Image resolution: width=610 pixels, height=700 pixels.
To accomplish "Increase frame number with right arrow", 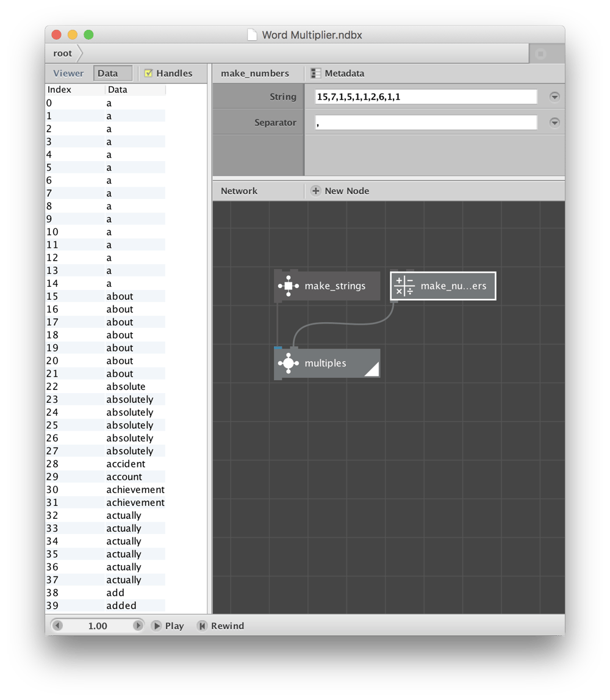I will 138,626.
